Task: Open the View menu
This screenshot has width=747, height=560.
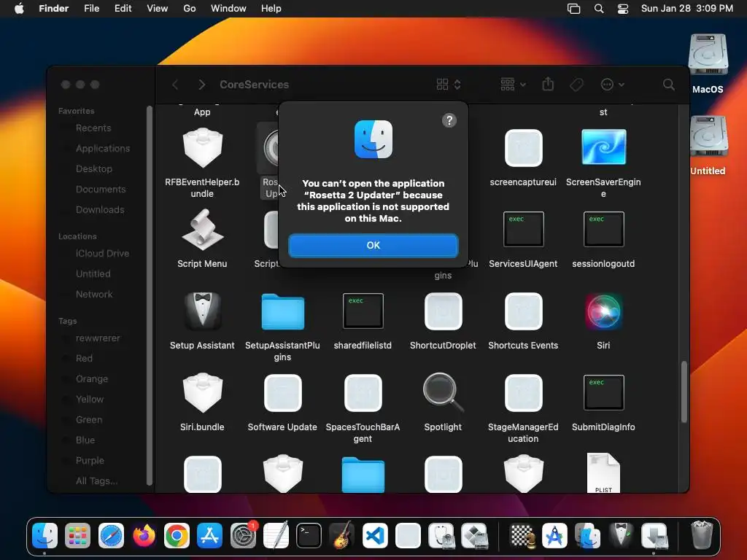Action: click(158, 9)
